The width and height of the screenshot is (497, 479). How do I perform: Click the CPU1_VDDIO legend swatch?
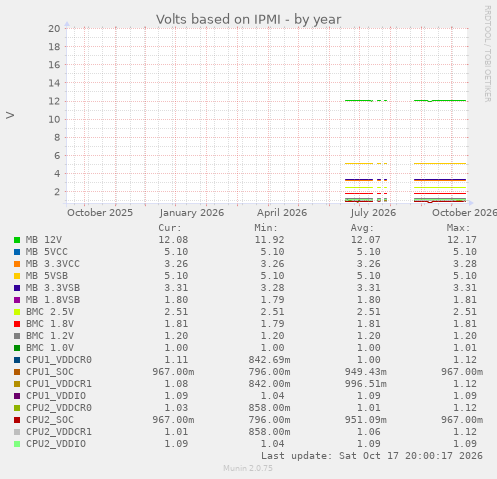(x=17, y=396)
